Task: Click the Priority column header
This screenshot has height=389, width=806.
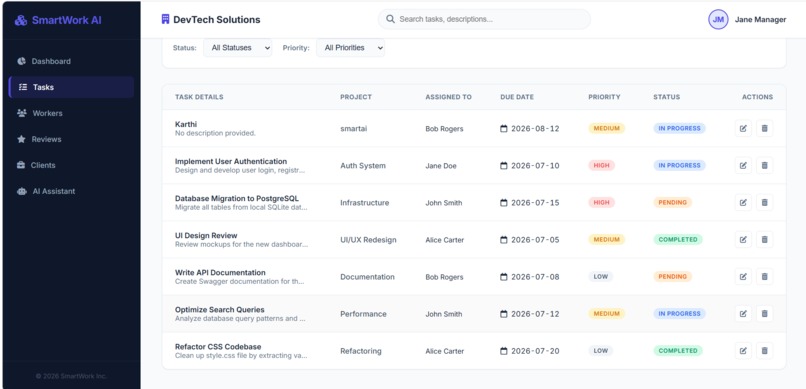Action: pyautogui.click(x=604, y=97)
